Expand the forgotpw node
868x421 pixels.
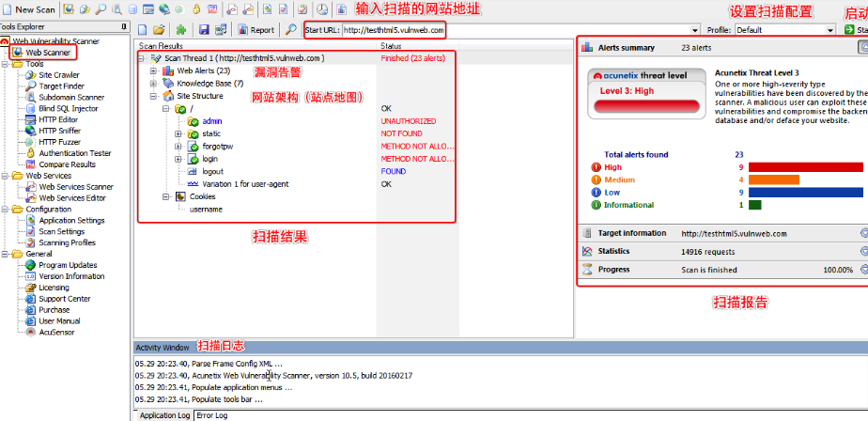click(178, 147)
